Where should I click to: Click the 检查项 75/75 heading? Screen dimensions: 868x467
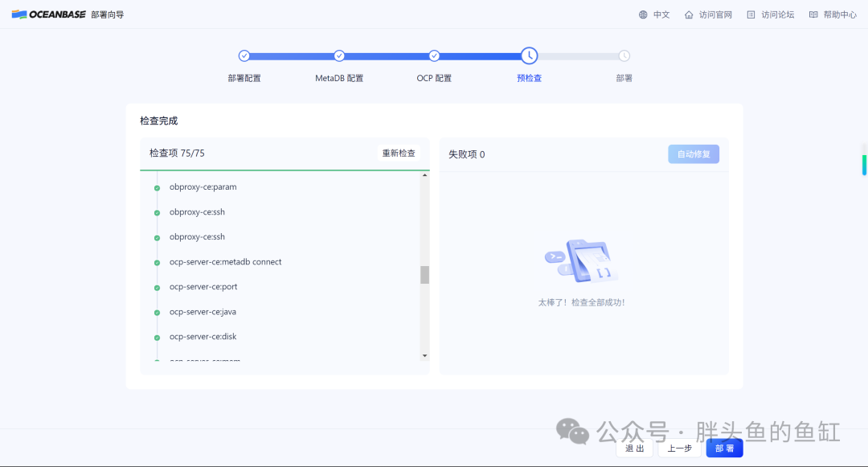click(177, 154)
